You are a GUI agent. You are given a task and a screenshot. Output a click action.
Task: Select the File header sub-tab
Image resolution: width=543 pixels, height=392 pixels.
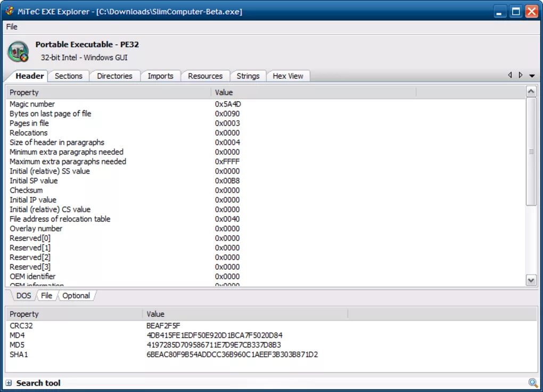pyautogui.click(x=46, y=296)
